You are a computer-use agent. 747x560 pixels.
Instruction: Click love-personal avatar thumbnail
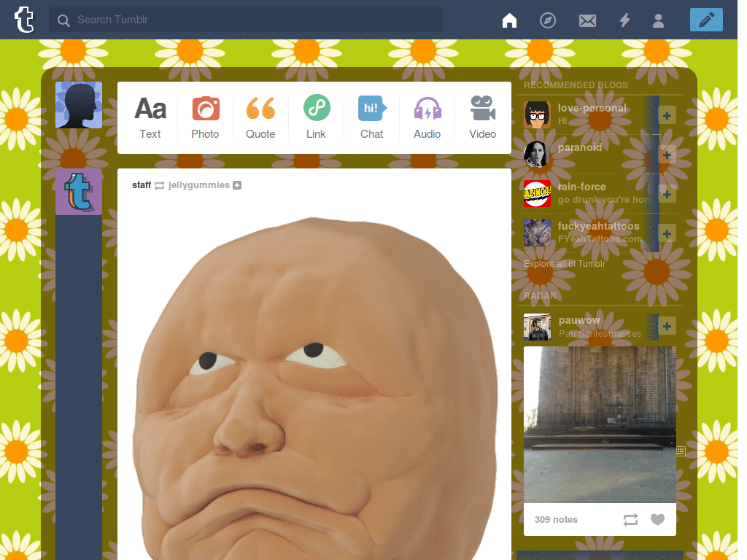pos(538,114)
